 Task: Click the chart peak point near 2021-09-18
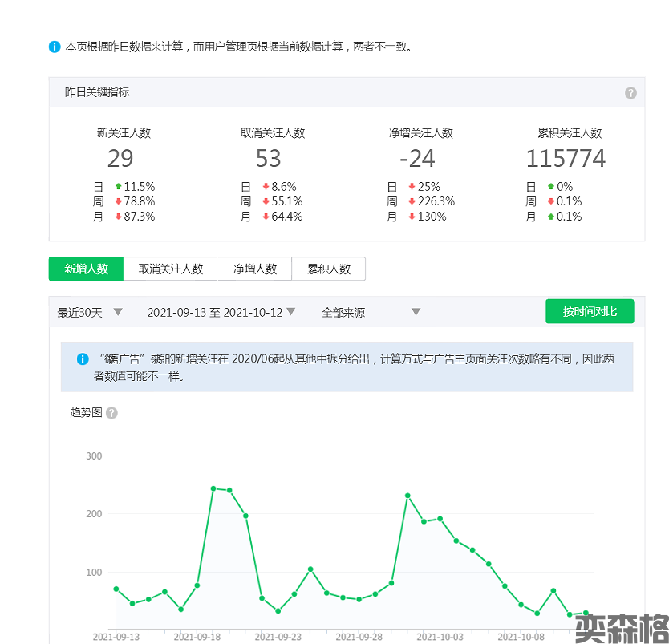point(213,488)
